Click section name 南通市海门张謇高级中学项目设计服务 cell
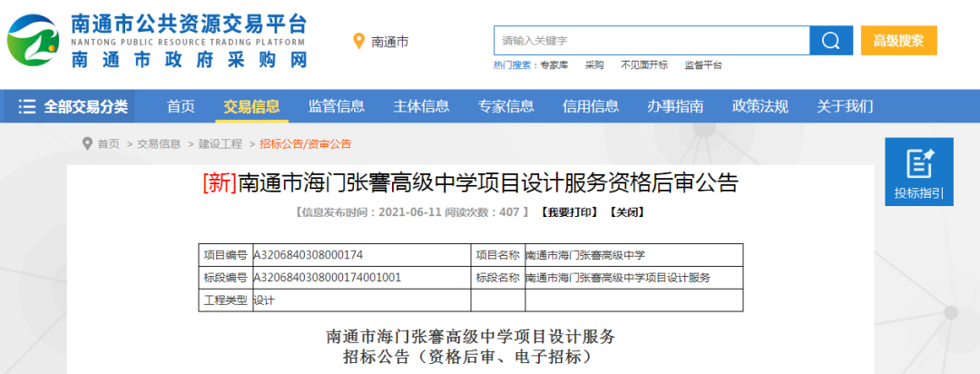Image resolution: width=980 pixels, height=374 pixels. pos(633,278)
